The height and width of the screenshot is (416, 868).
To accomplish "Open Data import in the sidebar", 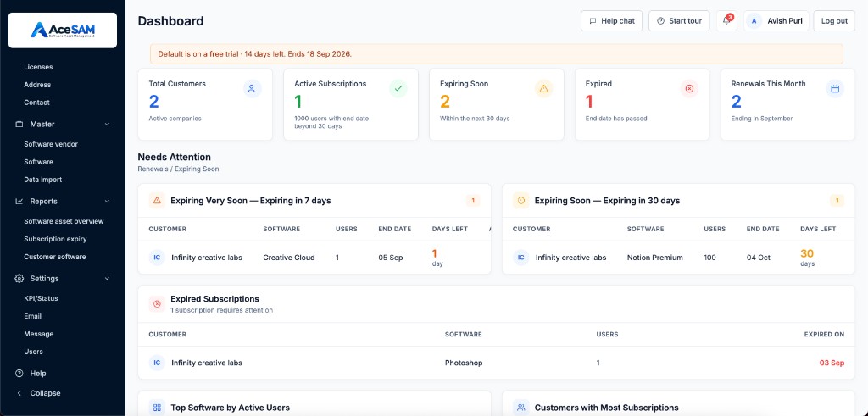I will pos(42,180).
